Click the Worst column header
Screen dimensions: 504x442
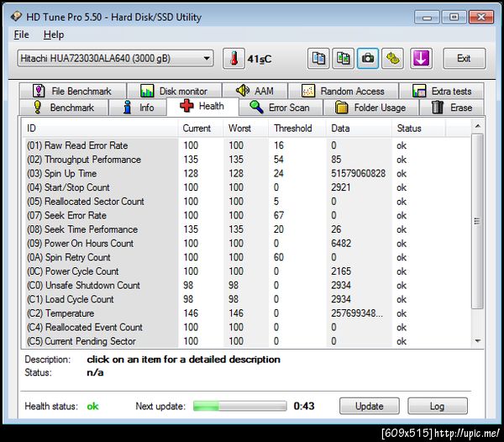pos(246,129)
